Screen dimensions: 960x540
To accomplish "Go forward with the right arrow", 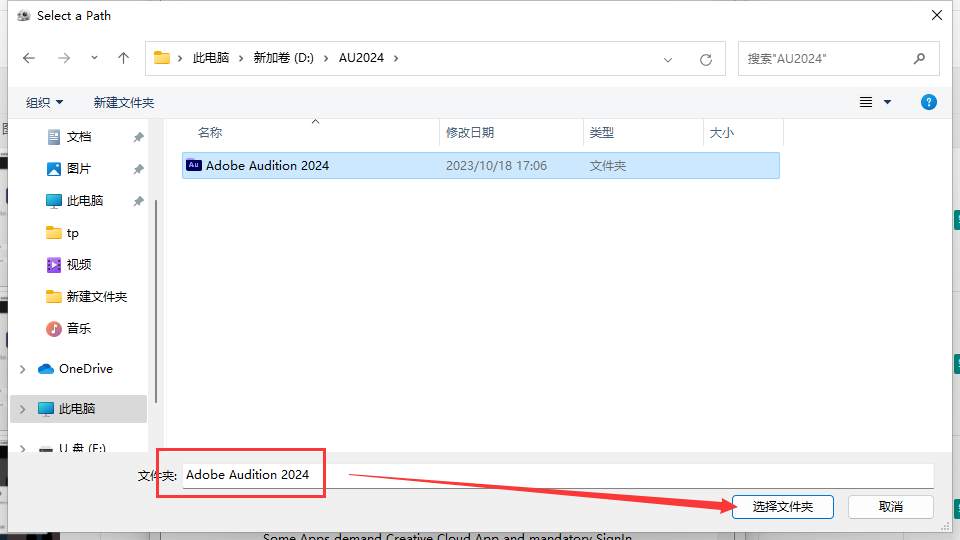I will (64, 58).
